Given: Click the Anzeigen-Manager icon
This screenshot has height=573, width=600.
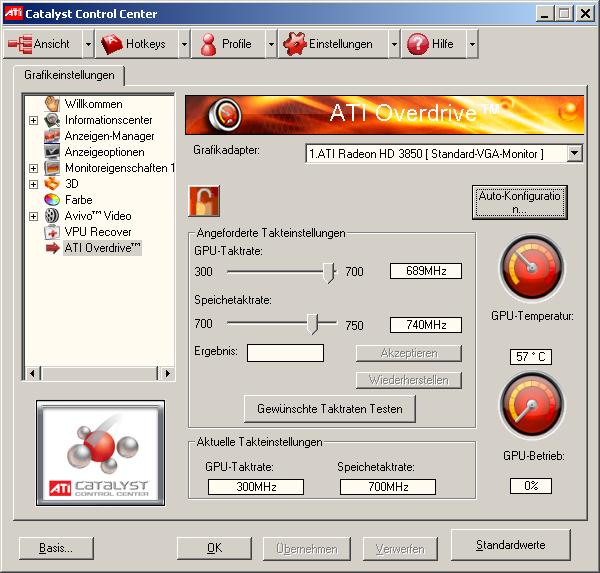Looking at the screenshot, I should [52, 136].
